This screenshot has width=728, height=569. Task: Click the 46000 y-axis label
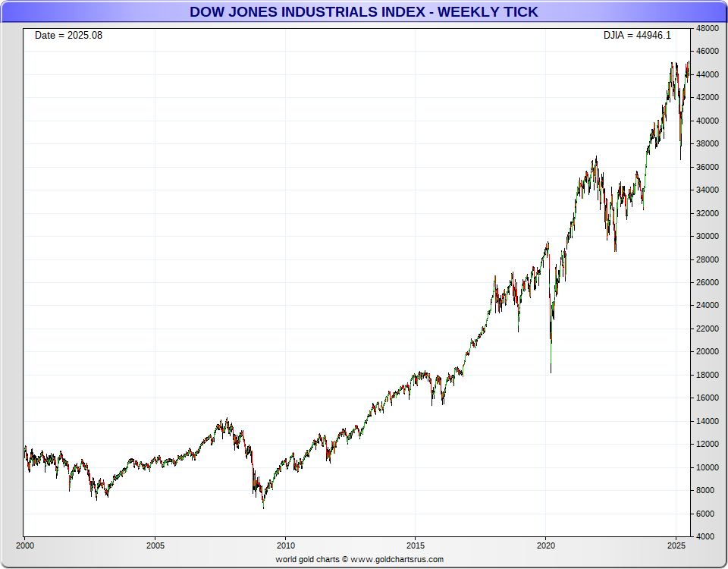pos(708,51)
